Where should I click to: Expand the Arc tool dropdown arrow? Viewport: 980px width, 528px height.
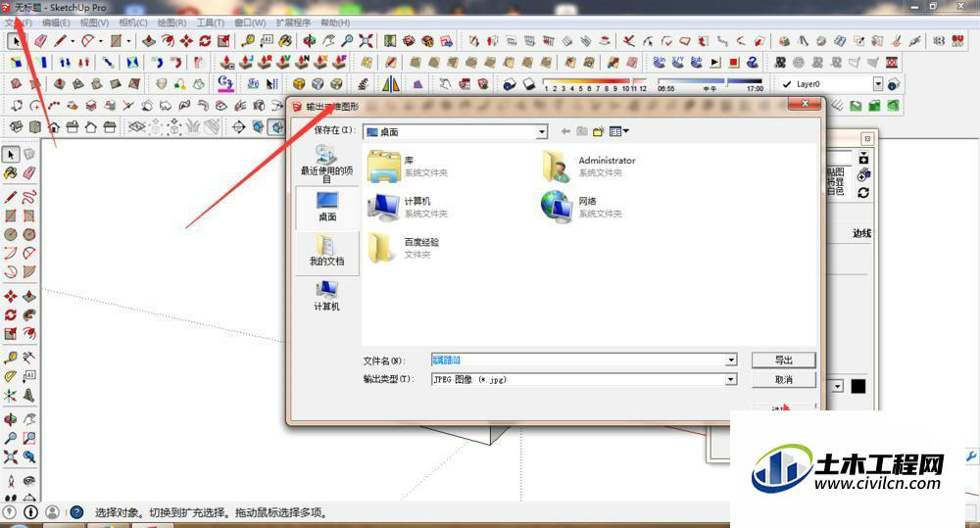(x=101, y=41)
